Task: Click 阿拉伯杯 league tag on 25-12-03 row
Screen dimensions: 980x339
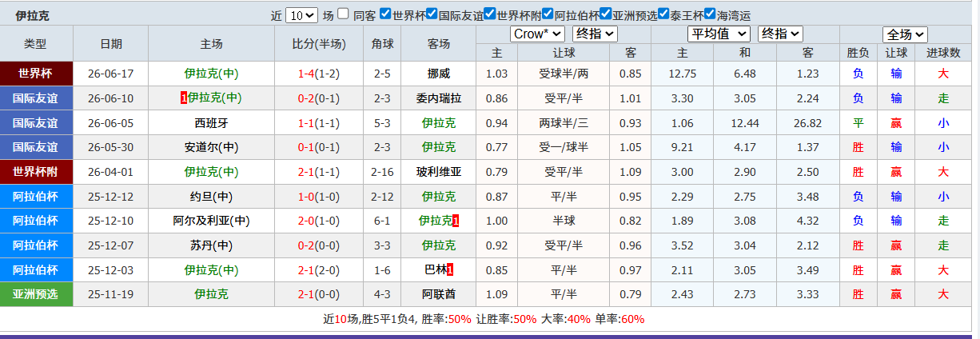Action: coord(36,270)
